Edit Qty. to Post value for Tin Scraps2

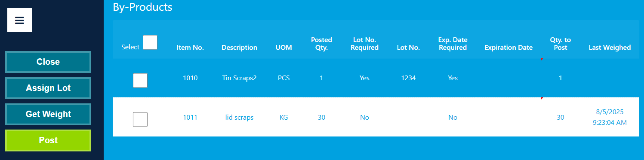pos(561,78)
